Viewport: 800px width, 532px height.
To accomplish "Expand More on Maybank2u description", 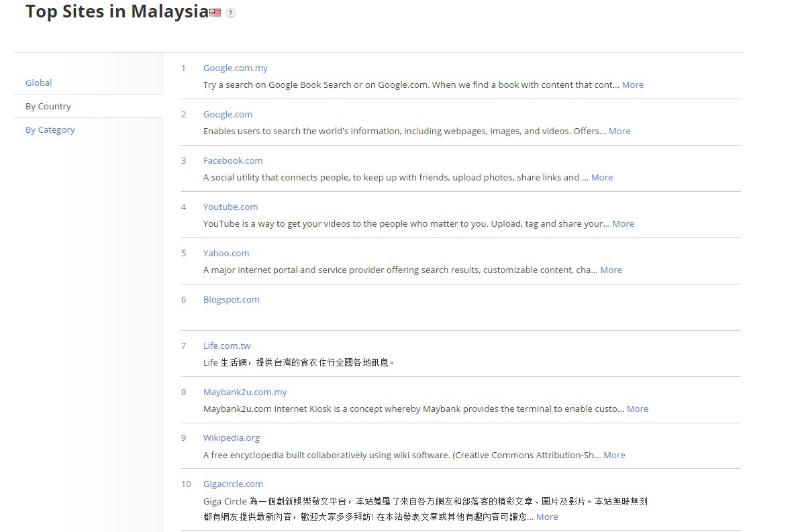I will click(637, 409).
